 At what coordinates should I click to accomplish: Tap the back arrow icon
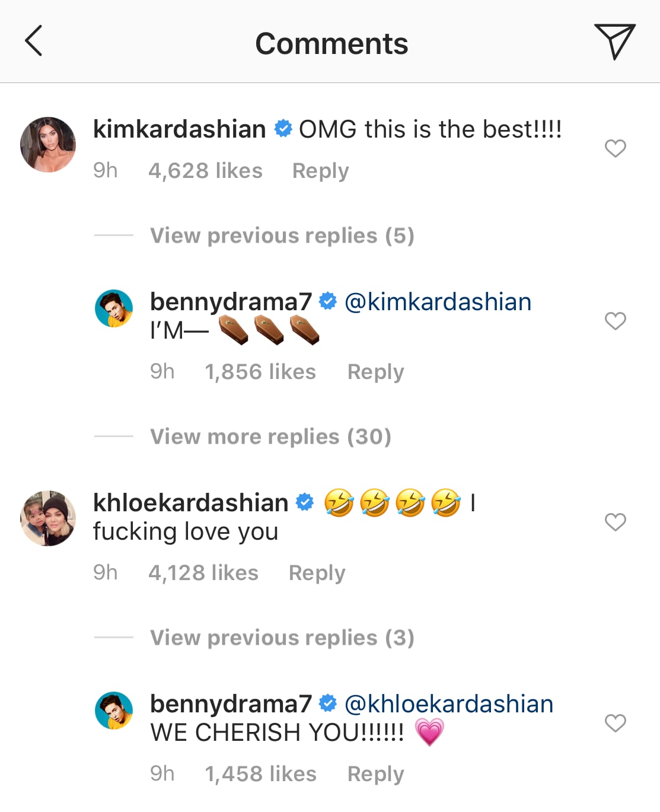[34, 41]
